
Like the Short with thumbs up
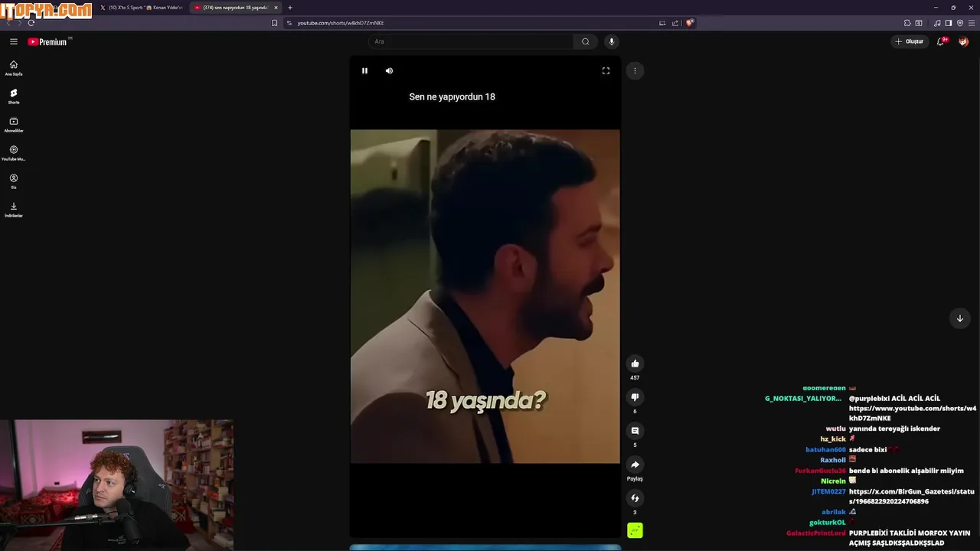tap(635, 364)
